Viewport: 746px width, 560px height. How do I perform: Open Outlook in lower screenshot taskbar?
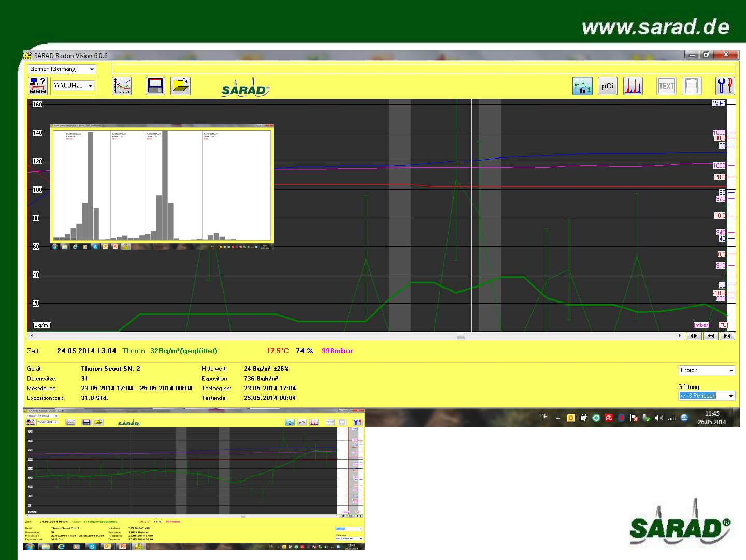pyautogui.click(x=107, y=547)
